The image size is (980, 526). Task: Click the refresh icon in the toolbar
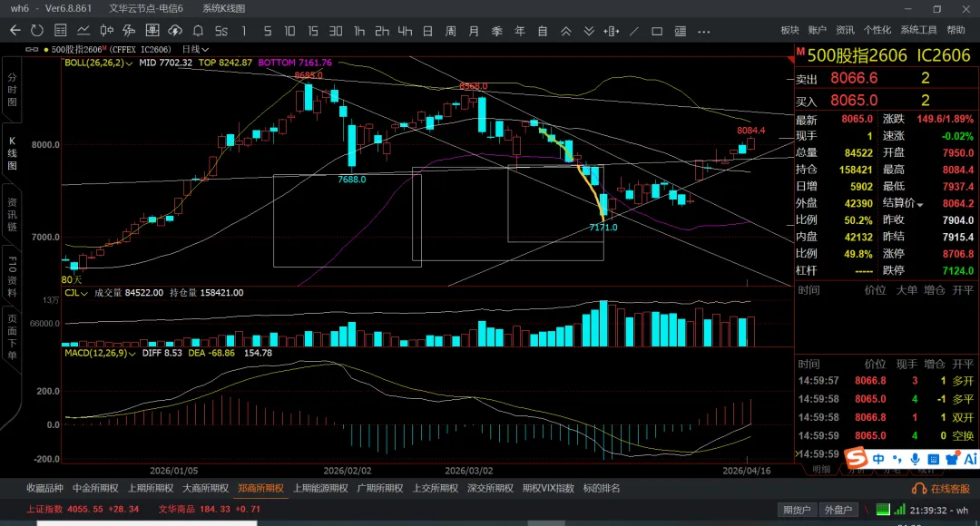pyautogui.click(x=37, y=31)
